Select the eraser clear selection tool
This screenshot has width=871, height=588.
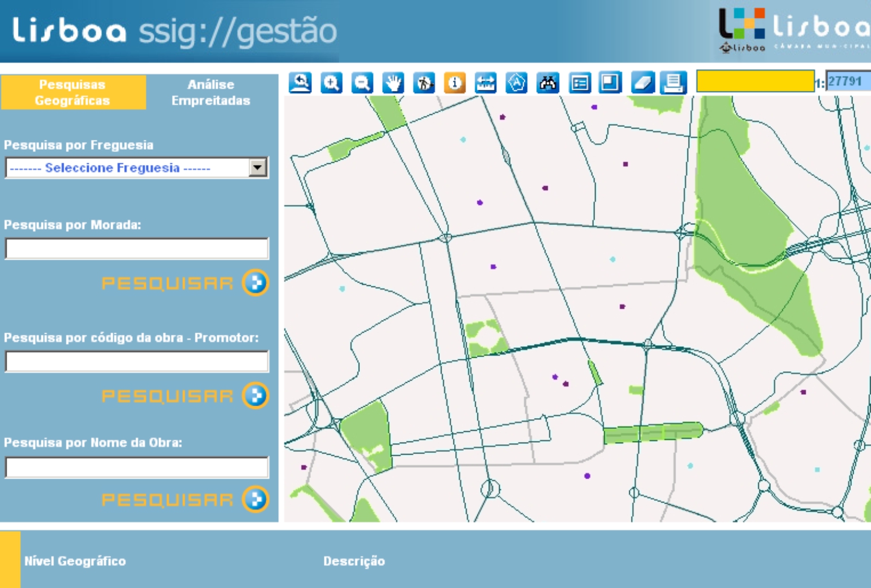coord(643,83)
